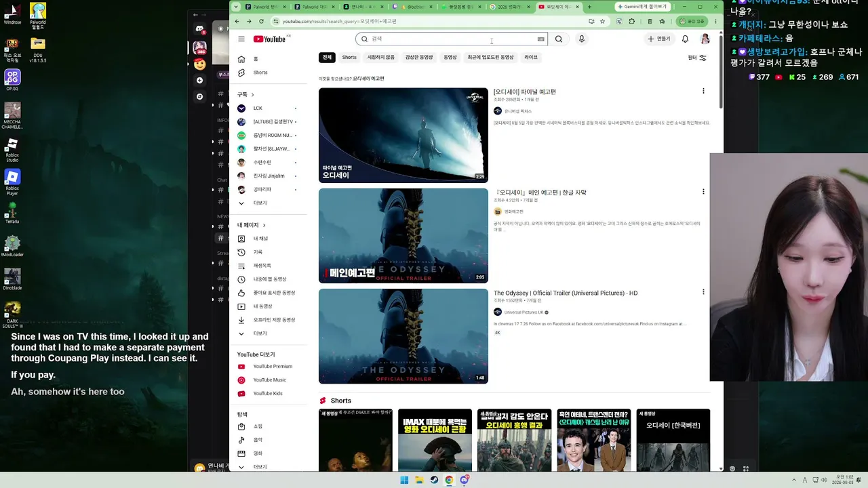Open the YouTube account avatar menu
This screenshot has width=868, height=488.
pos(705,39)
